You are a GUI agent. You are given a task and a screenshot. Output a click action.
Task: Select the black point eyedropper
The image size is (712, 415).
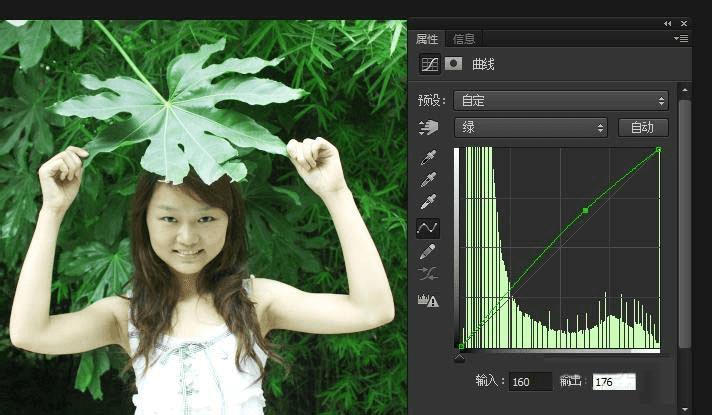point(428,158)
